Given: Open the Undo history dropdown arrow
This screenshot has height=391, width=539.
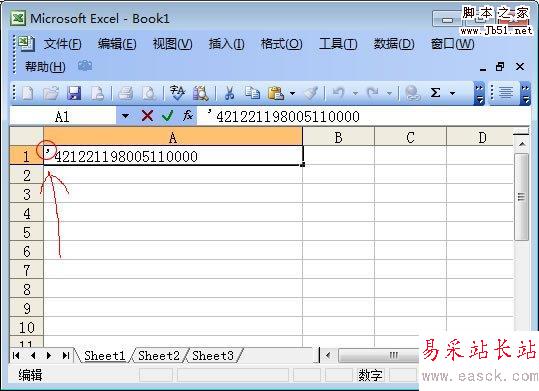Looking at the screenshot, I should (x=355, y=93).
